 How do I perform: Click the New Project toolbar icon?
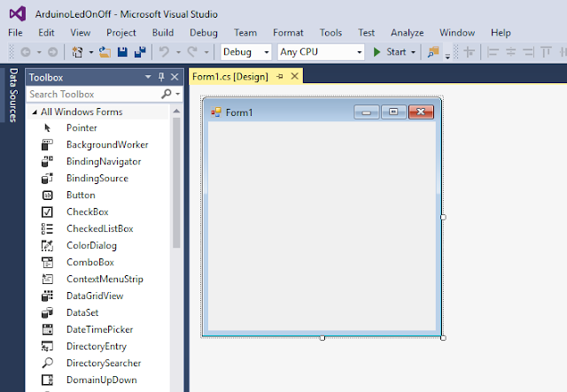click(x=77, y=52)
